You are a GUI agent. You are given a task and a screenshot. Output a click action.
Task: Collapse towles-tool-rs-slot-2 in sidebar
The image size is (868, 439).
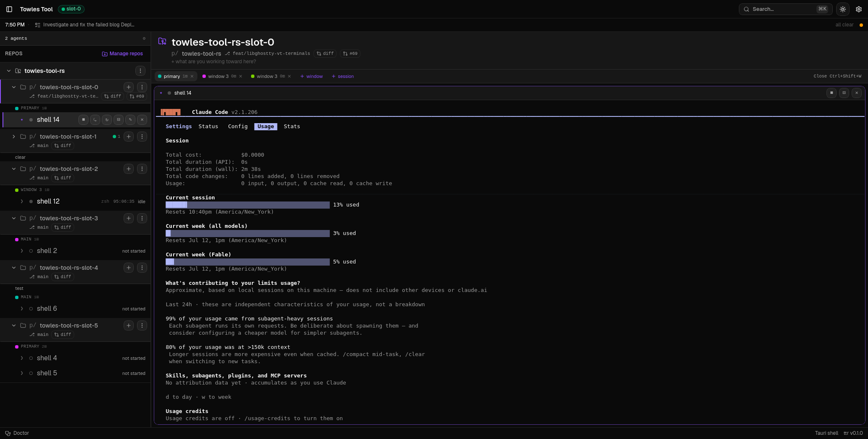(x=14, y=169)
